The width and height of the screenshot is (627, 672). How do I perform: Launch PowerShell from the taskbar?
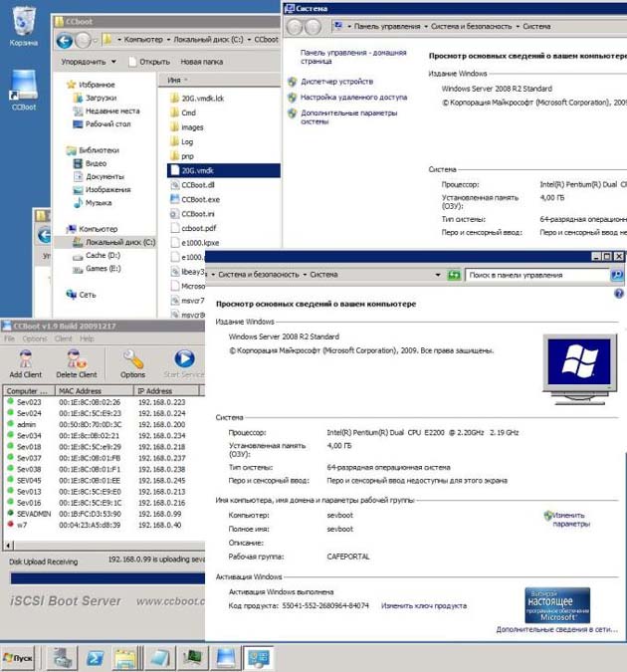(x=95, y=657)
